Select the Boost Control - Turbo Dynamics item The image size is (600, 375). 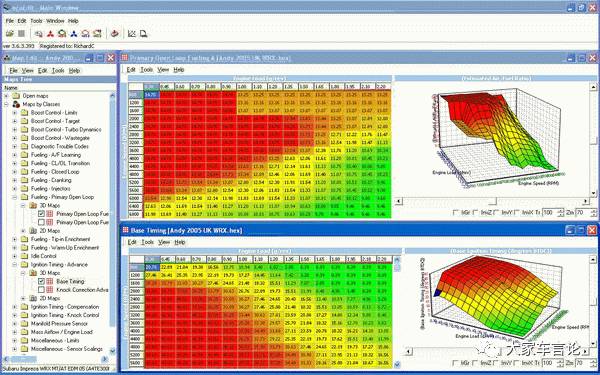tap(66, 129)
